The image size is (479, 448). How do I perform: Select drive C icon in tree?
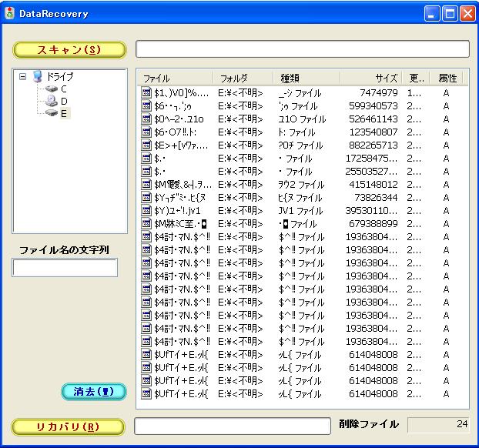(52, 89)
